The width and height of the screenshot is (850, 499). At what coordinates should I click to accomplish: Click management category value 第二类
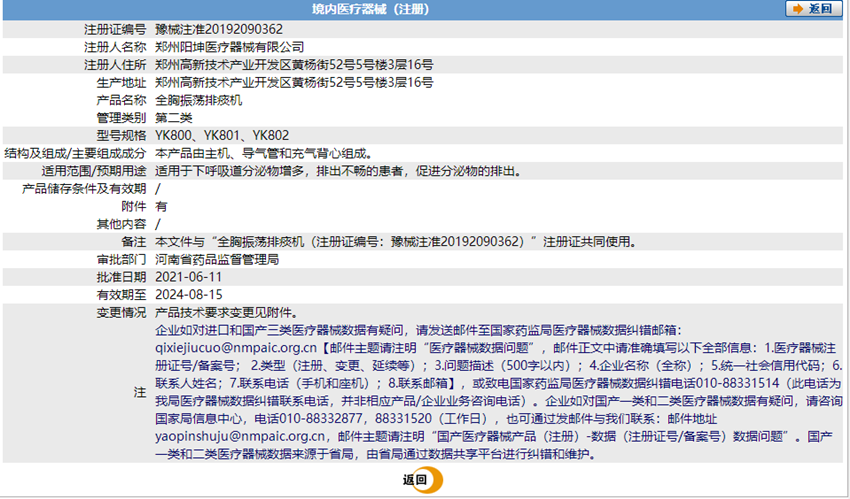tap(173, 118)
